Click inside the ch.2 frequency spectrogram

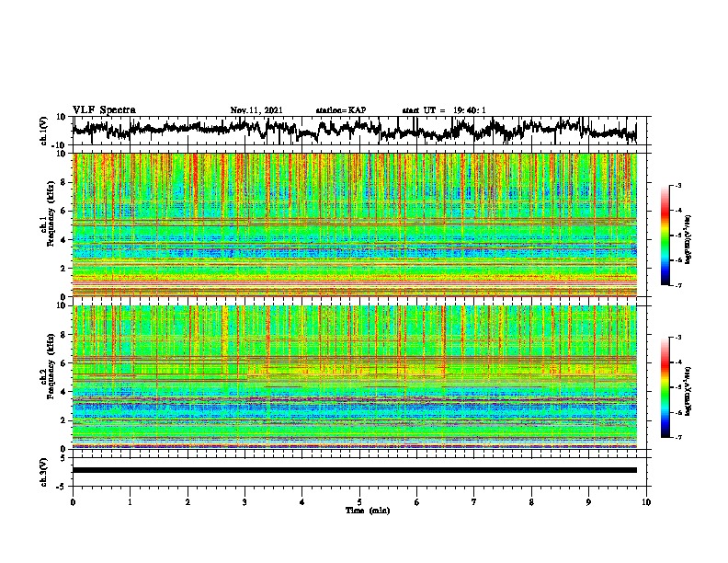[x=355, y=377]
